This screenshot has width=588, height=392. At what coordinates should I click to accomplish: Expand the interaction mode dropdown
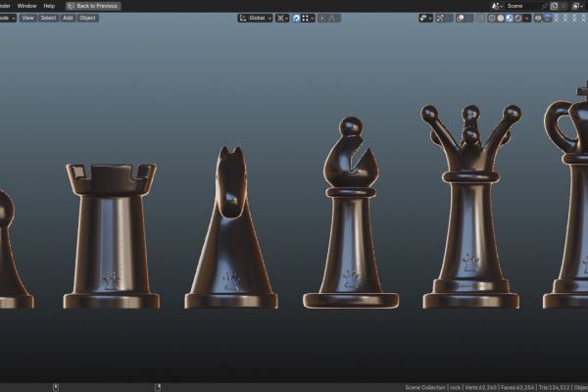click(8, 18)
